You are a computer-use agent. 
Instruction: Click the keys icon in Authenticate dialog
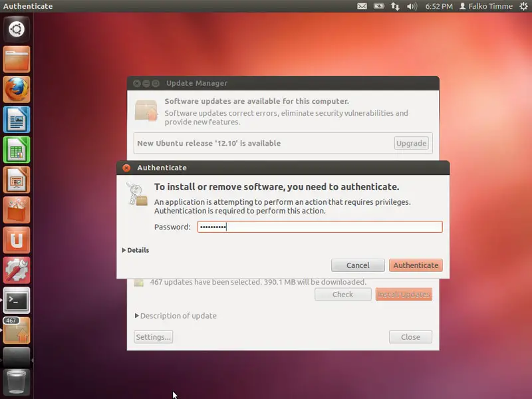tap(137, 194)
